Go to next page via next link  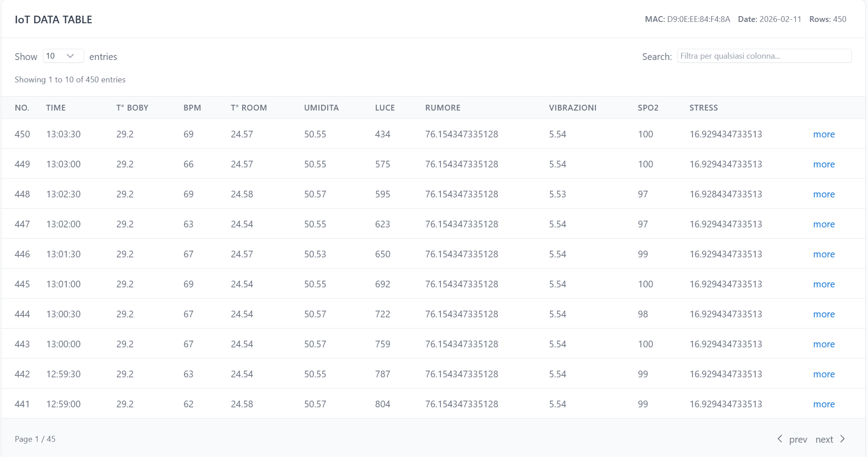coord(824,440)
